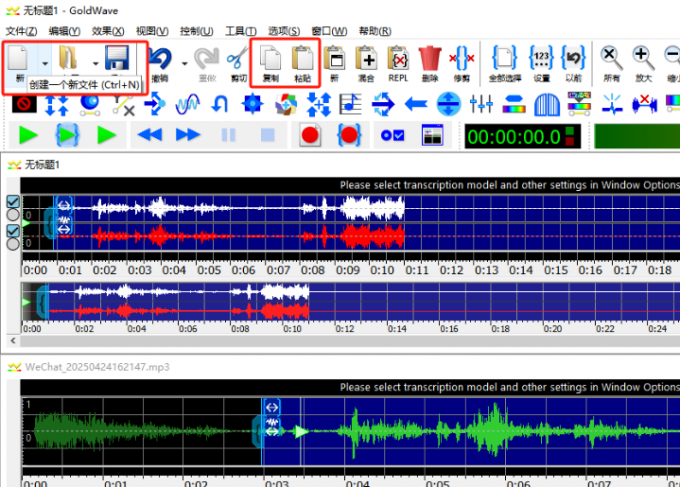This screenshot has height=487, width=680.
Task: Click the first green Play button
Action: [28, 135]
